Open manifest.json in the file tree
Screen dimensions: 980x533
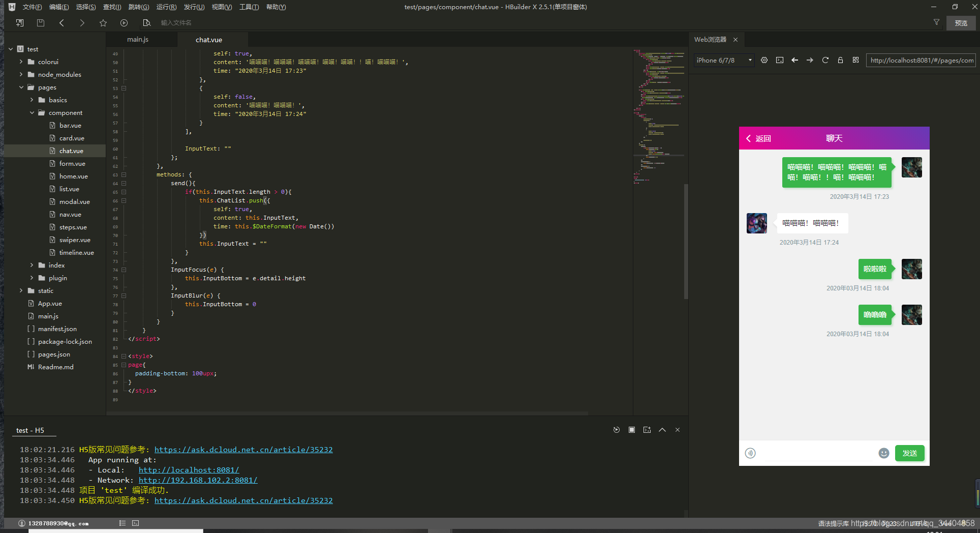point(57,329)
